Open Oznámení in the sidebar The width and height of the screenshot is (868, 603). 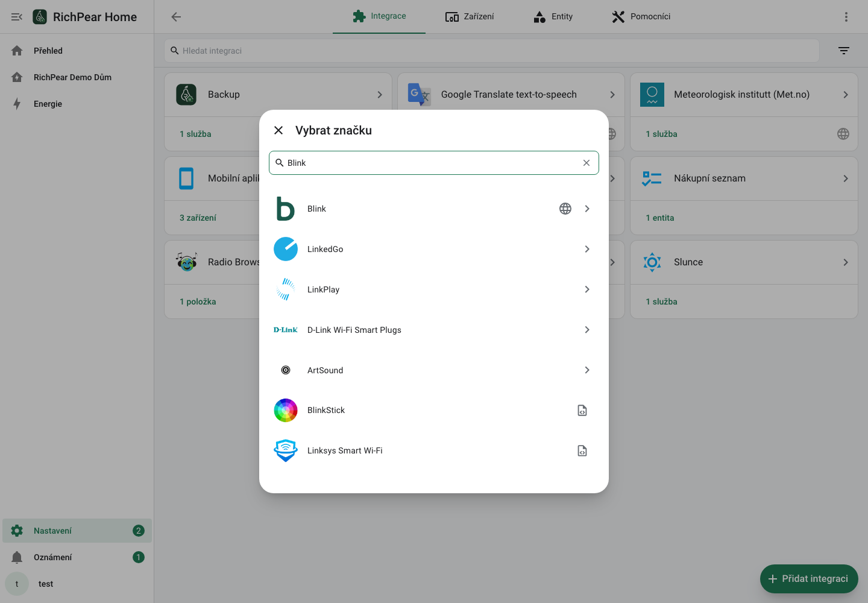(77, 557)
